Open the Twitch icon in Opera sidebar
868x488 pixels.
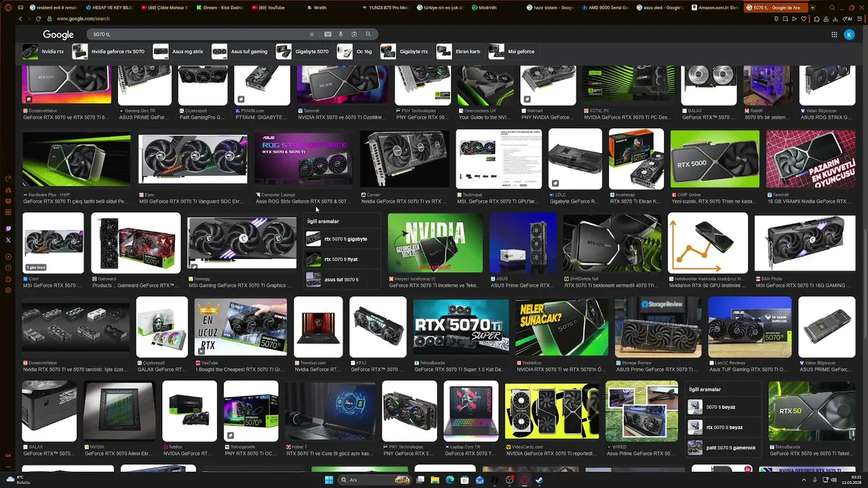click(x=8, y=229)
